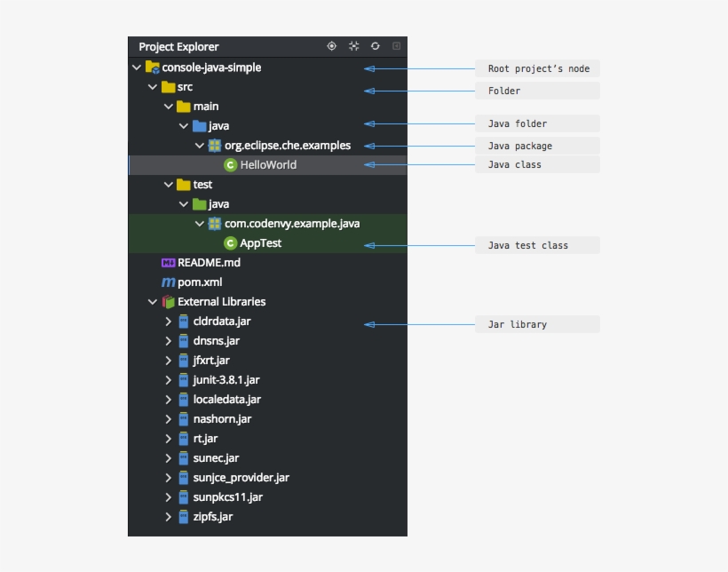This screenshot has width=728, height=572.
Task: Click the org.eclipse.che.examples package icon
Action: point(215,146)
